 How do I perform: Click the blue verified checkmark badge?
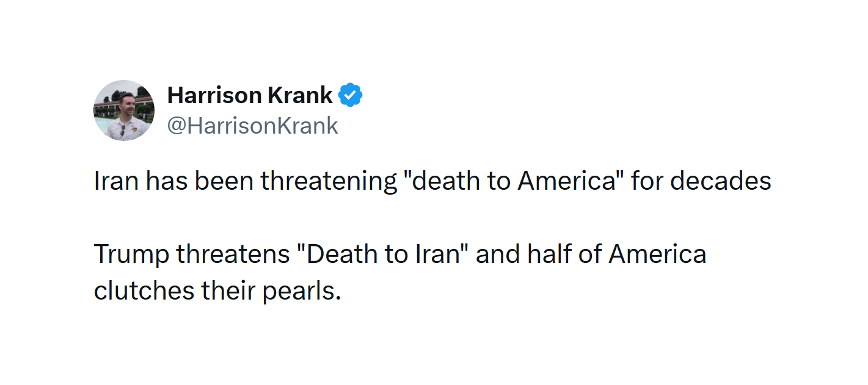351,95
